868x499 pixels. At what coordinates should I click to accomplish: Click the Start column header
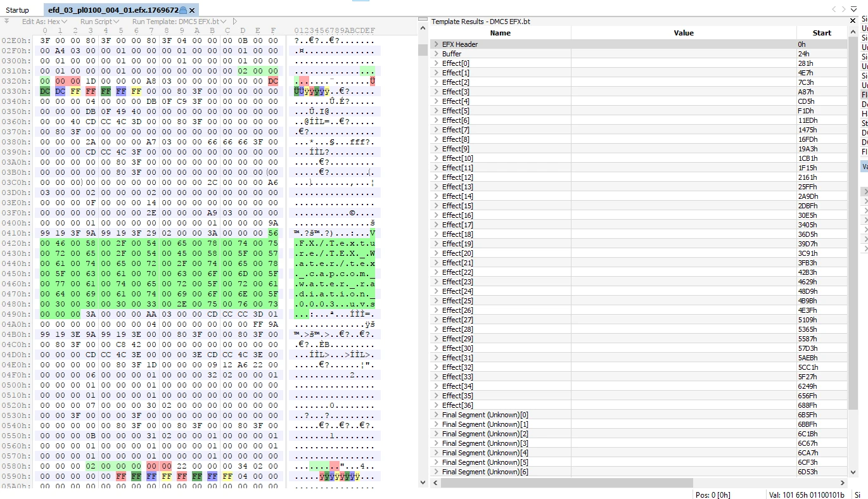pos(822,33)
